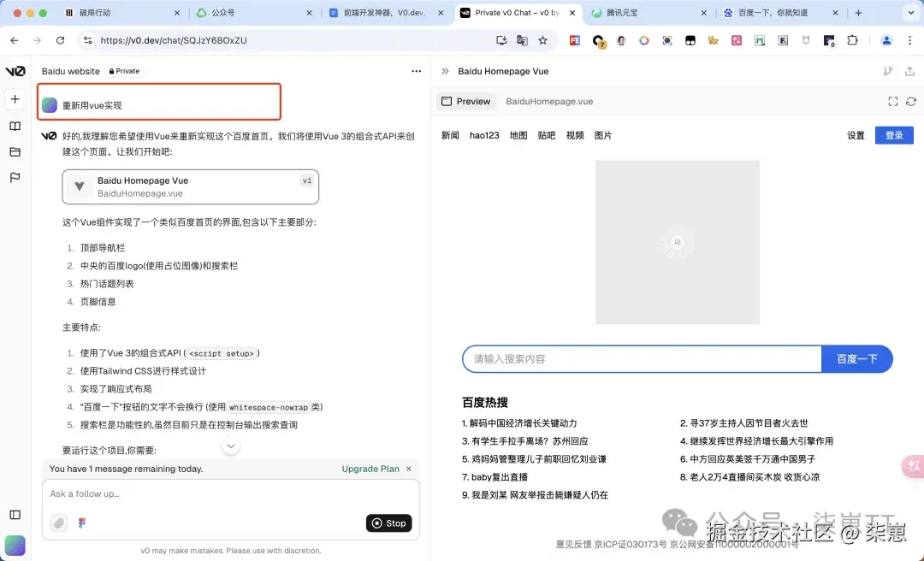Open the Baidu Homepage Vue block card

coord(190,186)
